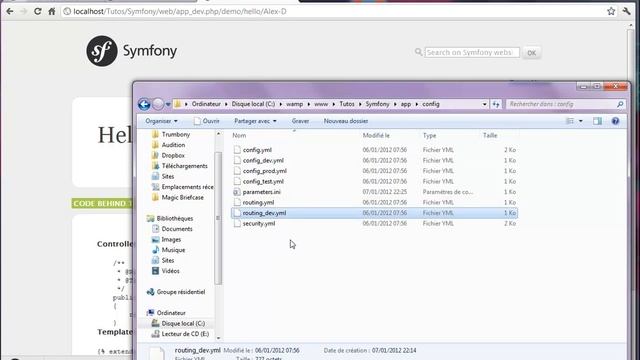The height and width of the screenshot is (360, 640).
Task: Go to the browser home page
Action: 51,11
